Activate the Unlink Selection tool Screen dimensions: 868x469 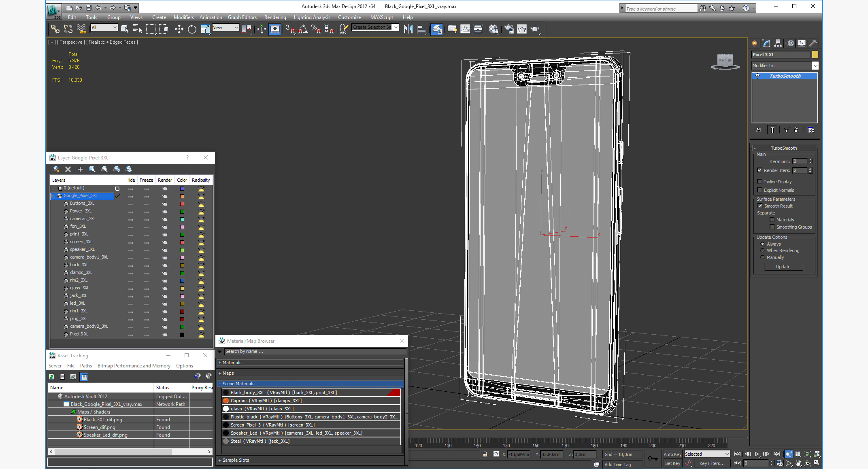point(68,29)
